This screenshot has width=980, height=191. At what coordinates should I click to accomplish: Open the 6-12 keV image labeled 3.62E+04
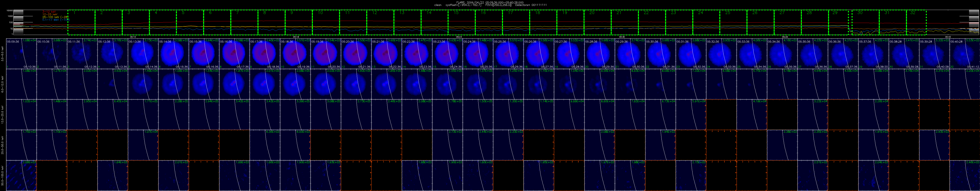tap(113, 84)
